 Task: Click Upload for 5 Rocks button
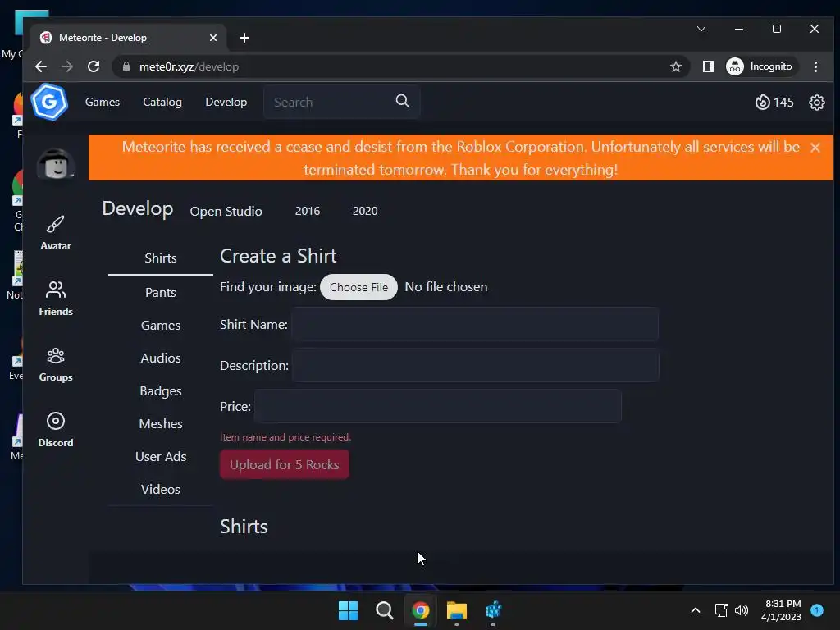click(285, 464)
